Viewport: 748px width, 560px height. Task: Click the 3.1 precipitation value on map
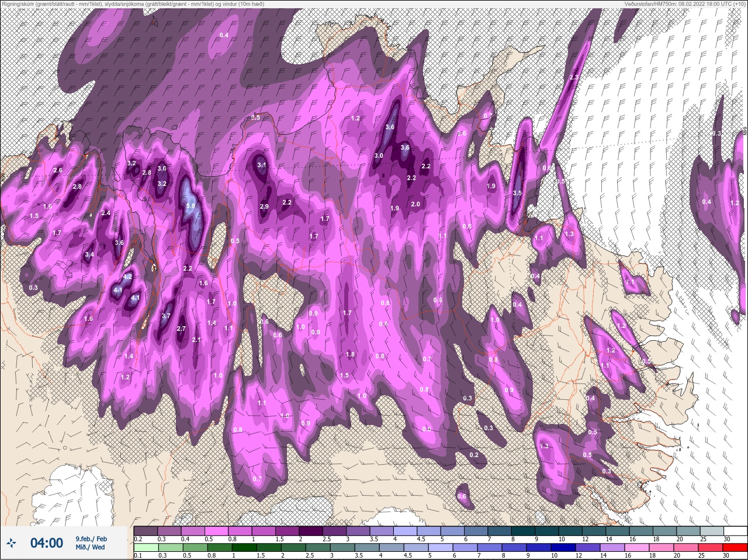(x=262, y=165)
